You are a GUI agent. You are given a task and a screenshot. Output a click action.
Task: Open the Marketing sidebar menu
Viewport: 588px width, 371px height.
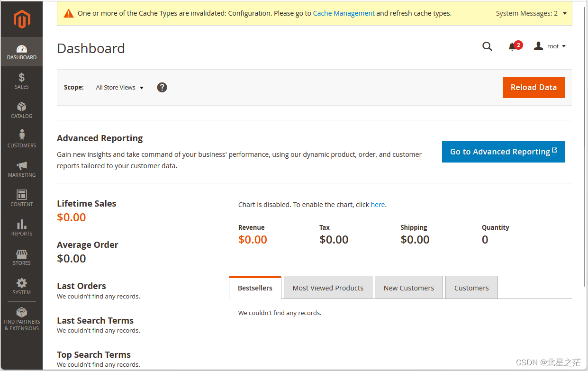(22, 169)
